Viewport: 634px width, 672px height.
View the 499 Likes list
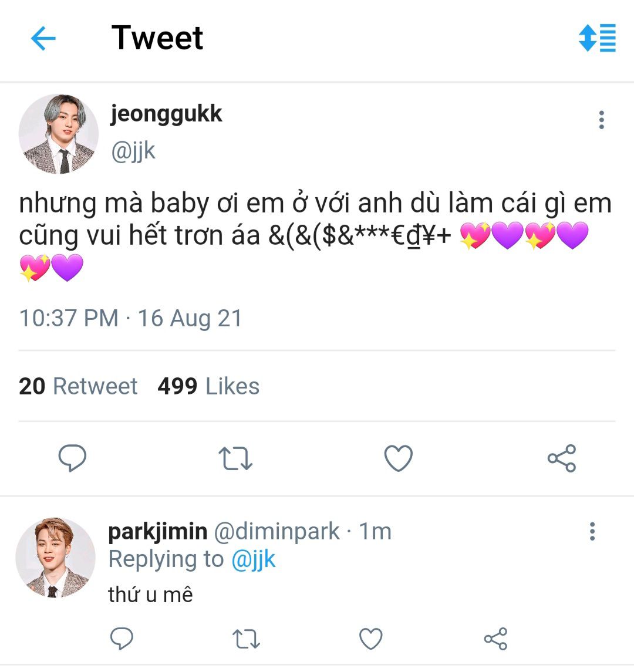tap(208, 386)
